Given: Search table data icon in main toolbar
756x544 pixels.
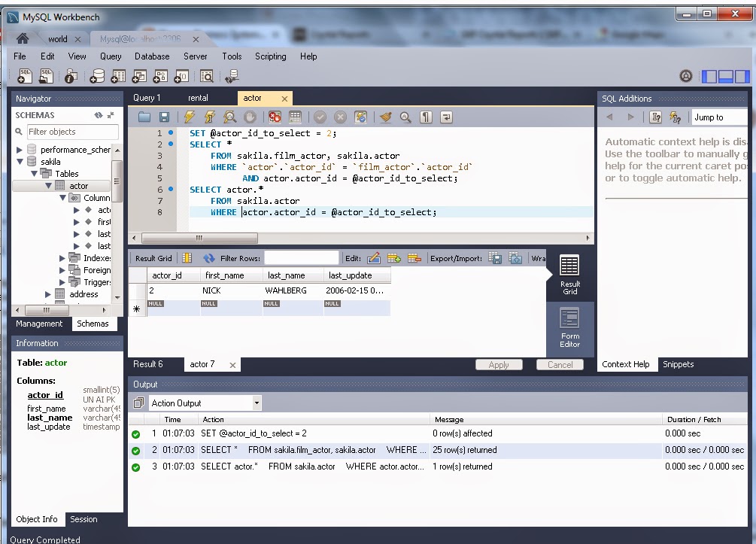Looking at the screenshot, I should click(206, 76).
